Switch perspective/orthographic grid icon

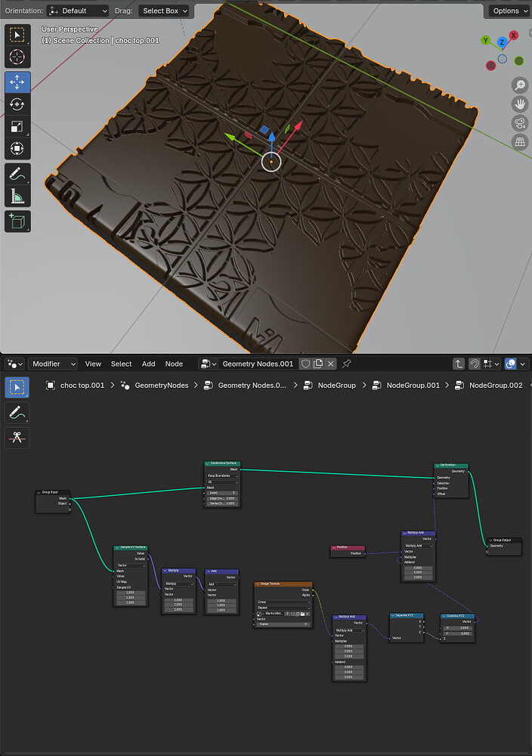[520, 142]
